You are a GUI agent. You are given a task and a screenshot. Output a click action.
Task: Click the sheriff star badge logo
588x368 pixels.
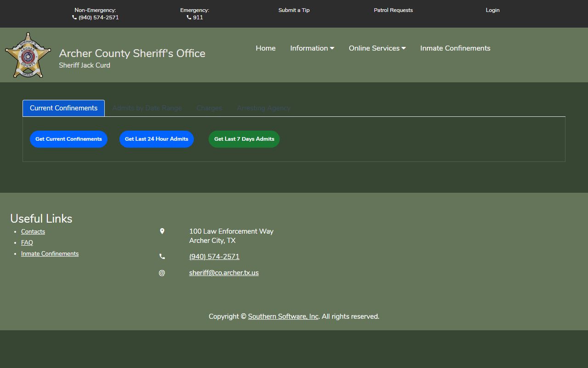point(28,55)
